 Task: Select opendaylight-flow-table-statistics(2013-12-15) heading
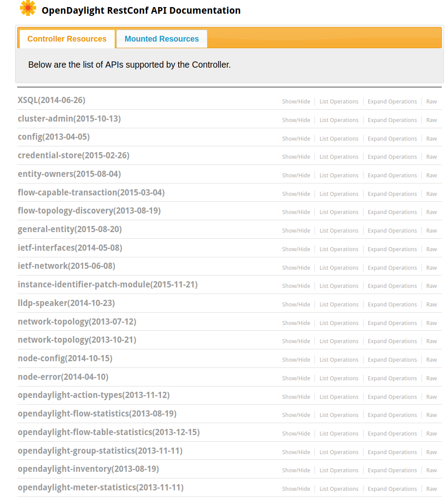tap(109, 432)
